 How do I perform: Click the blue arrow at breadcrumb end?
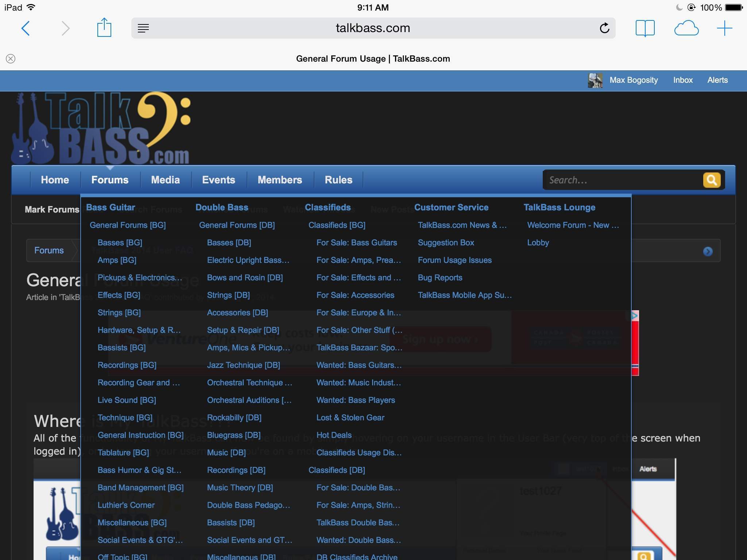pos(708,251)
